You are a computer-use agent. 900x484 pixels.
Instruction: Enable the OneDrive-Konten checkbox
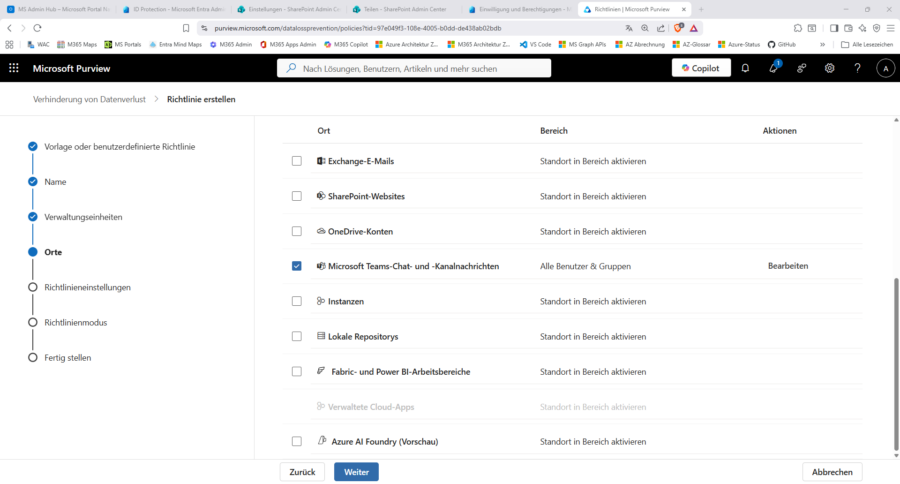[297, 231]
